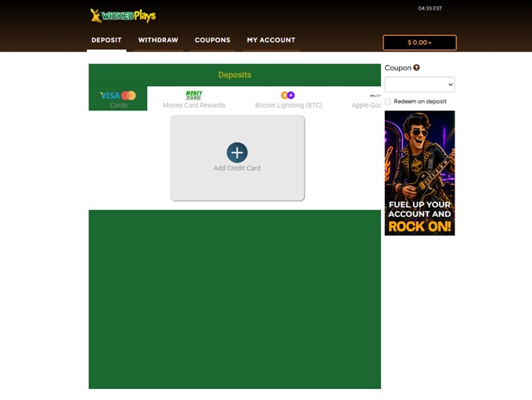This screenshot has height=400, width=532.
Task: Select the Money Card Rewards payment tab
Action: pos(194,99)
